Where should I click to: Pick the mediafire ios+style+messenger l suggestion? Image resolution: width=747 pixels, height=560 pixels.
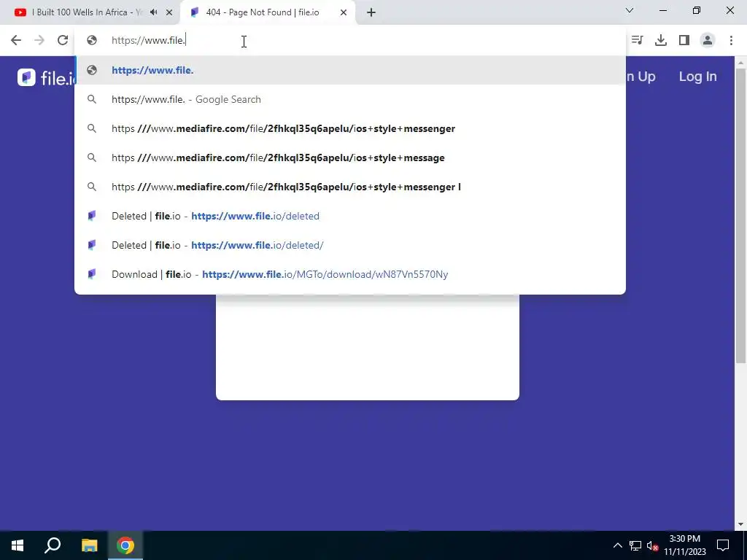tap(350, 187)
